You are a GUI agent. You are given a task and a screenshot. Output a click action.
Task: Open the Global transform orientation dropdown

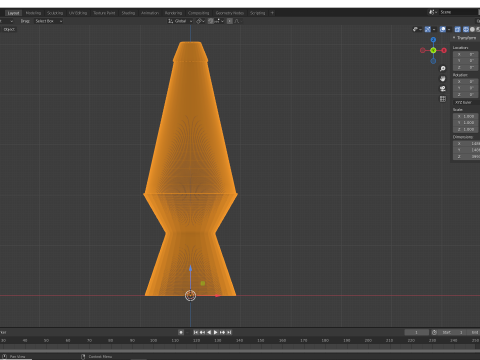[x=180, y=21]
